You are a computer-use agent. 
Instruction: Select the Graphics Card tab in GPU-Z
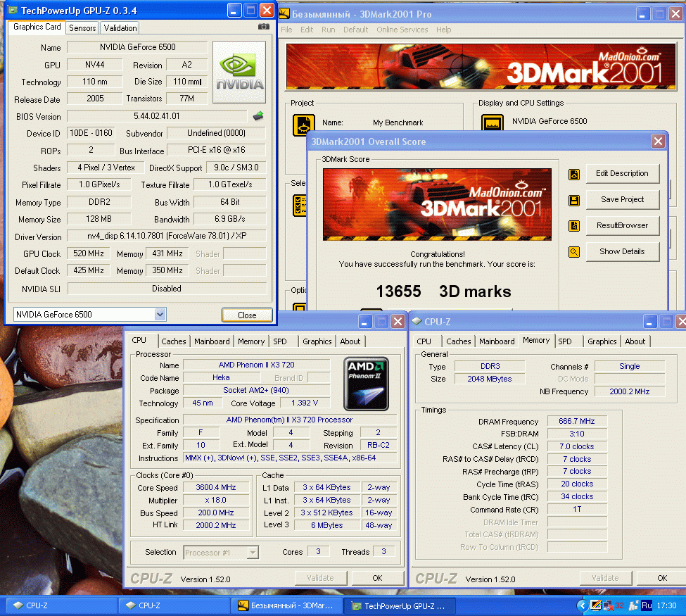(x=37, y=27)
